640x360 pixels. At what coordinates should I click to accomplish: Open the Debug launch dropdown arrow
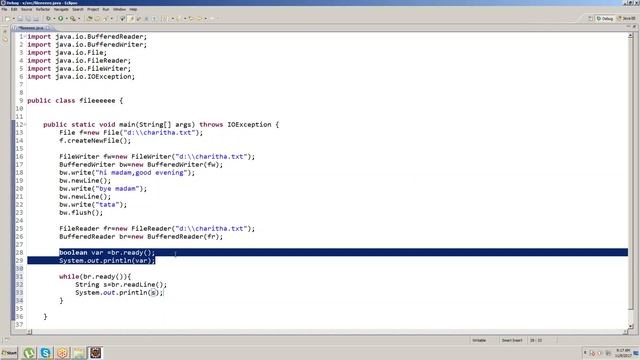[x=54, y=18]
